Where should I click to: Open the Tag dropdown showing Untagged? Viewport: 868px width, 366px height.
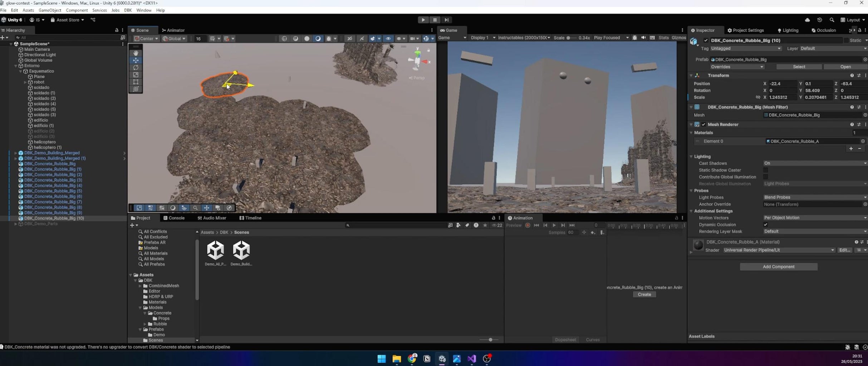click(746, 48)
